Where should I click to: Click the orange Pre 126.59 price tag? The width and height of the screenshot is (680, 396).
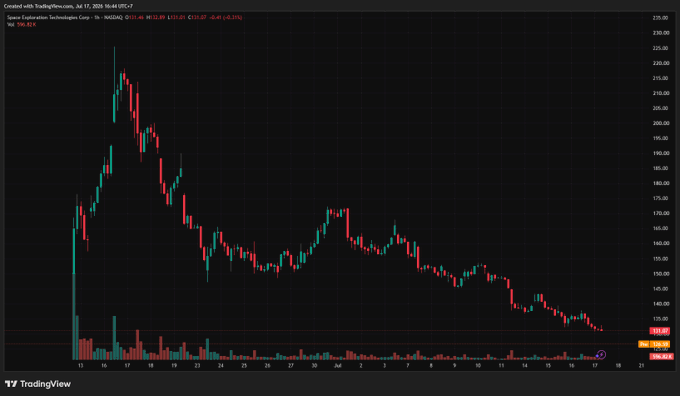(x=654, y=344)
